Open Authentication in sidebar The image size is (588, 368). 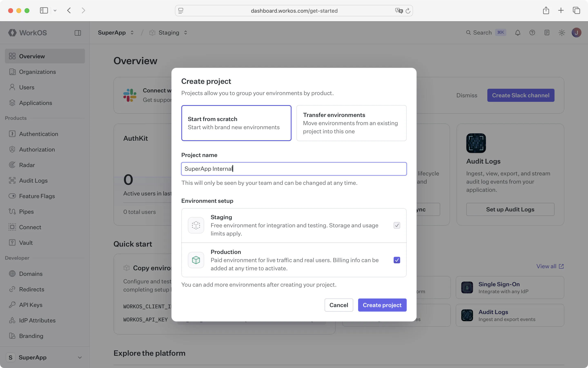point(45,134)
